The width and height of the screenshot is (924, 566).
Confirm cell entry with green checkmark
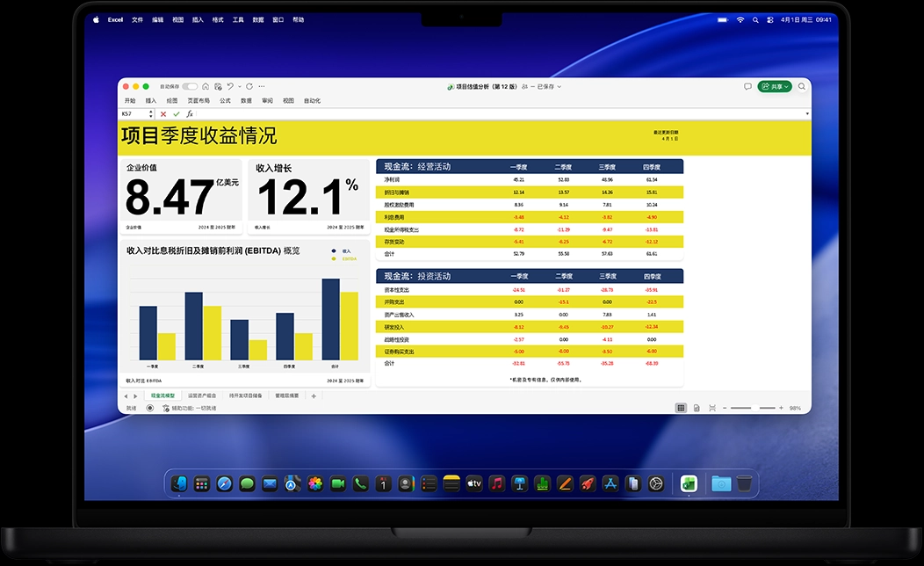175,112
